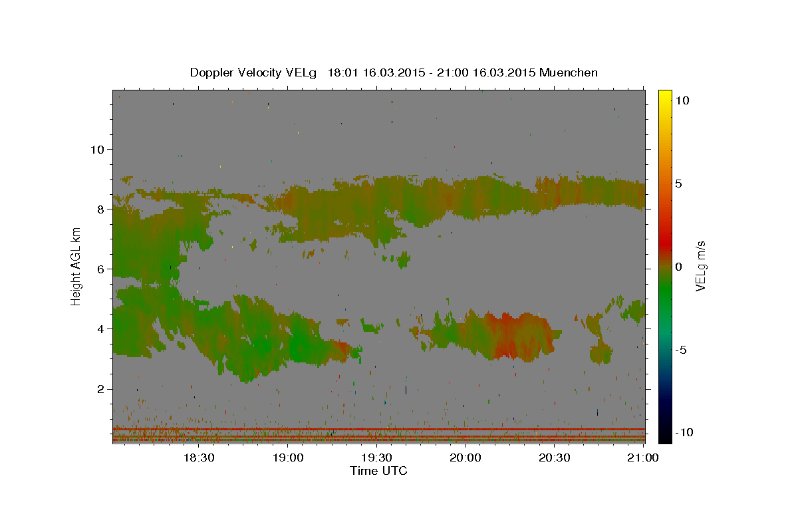Click the 18:30 time tick label
The height and width of the screenshot is (532, 798).
(198, 458)
